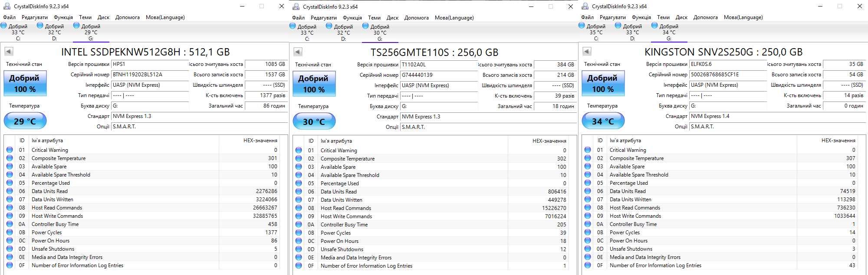868x275 pixels.
Task: Select Host Write Commands row with 1033644
Action: (x=720, y=216)
